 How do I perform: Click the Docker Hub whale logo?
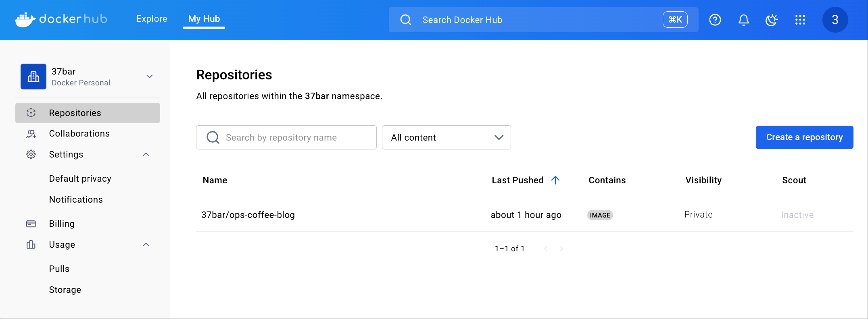tap(25, 19)
